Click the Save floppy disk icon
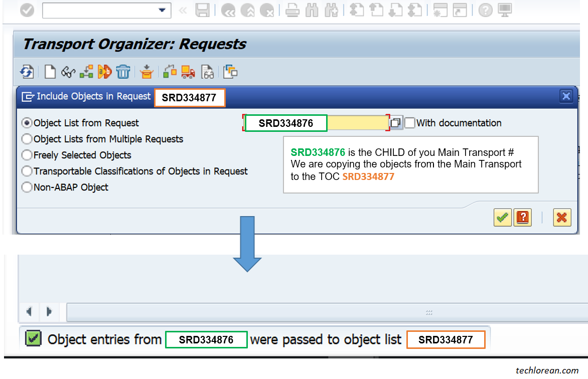The height and width of the screenshot is (379, 588). point(202,10)
